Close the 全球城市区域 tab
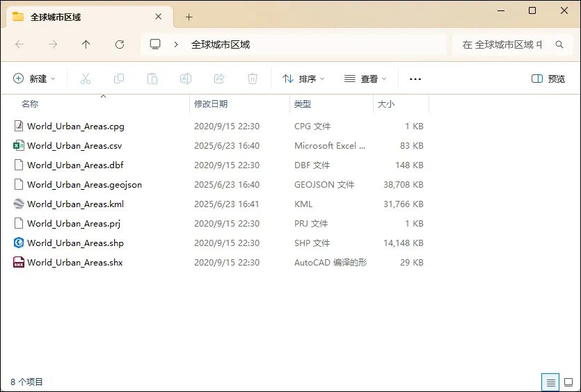 coord(158,17)
